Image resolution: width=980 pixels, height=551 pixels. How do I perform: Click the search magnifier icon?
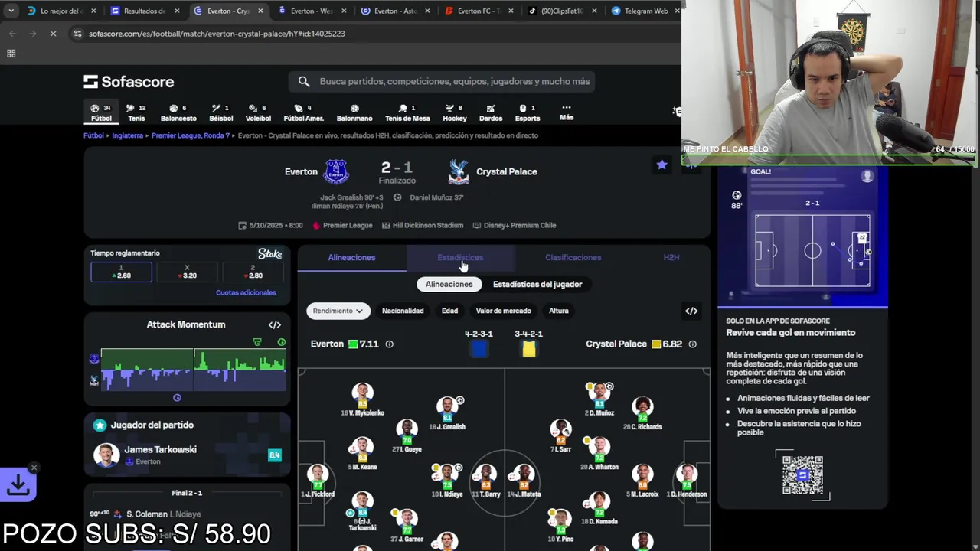pos(304,81)
